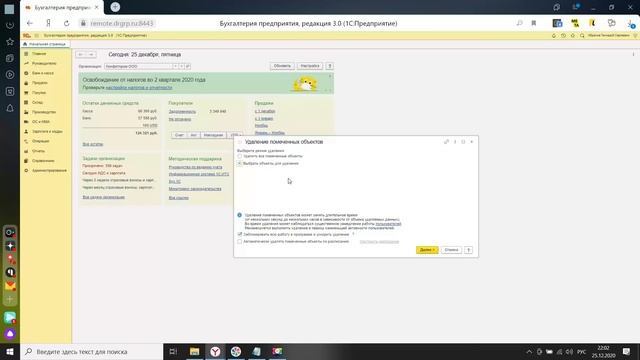Screen dimensions: 640x360
Task: Select radio 'Выбрать объекты для удаления'
Action: tap(240, 163)
